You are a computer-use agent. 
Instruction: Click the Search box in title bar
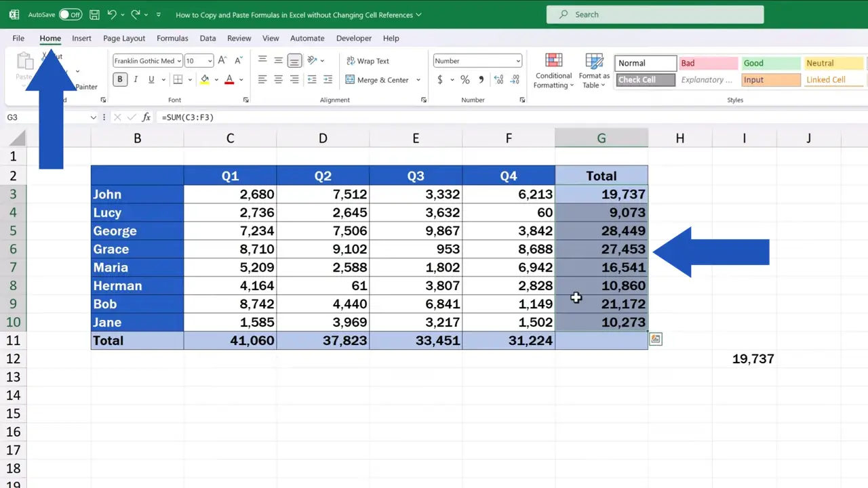655,14
